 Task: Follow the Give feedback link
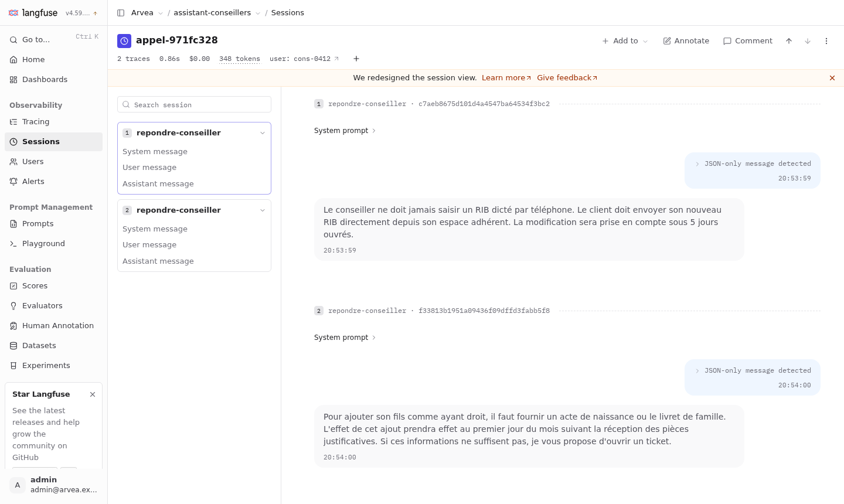pyautogui.click(x=567, y=78)
